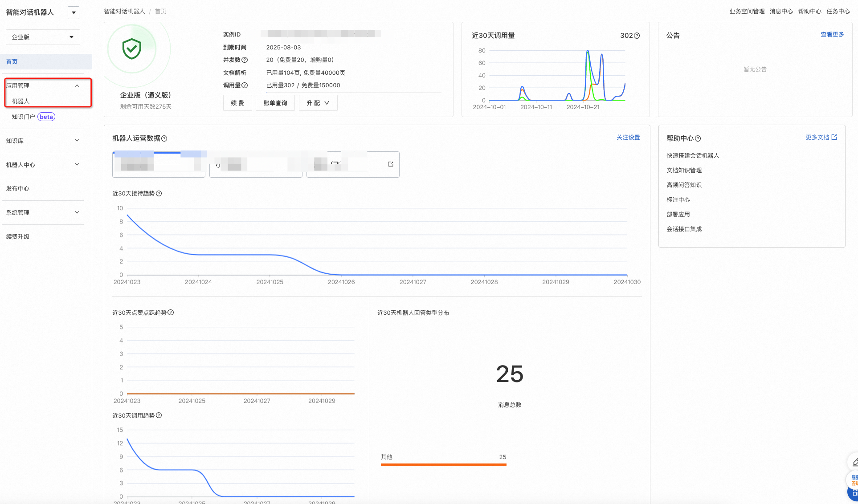This screenshot has width=858, height=504.
Task: Open 机器人 under 应用管理
Action: point(20,101)
